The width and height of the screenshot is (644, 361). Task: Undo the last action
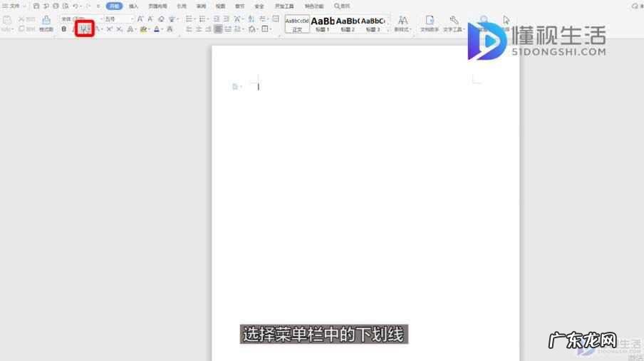[x=76, y=6]
